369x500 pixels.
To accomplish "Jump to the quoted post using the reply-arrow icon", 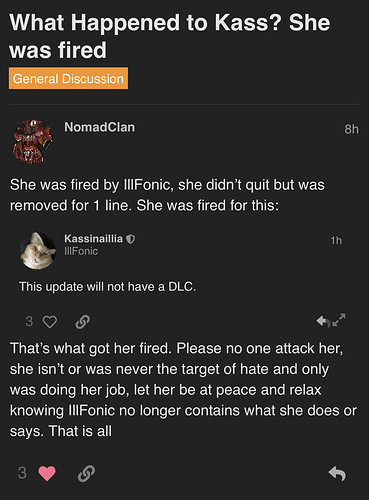I will [323, 321].
